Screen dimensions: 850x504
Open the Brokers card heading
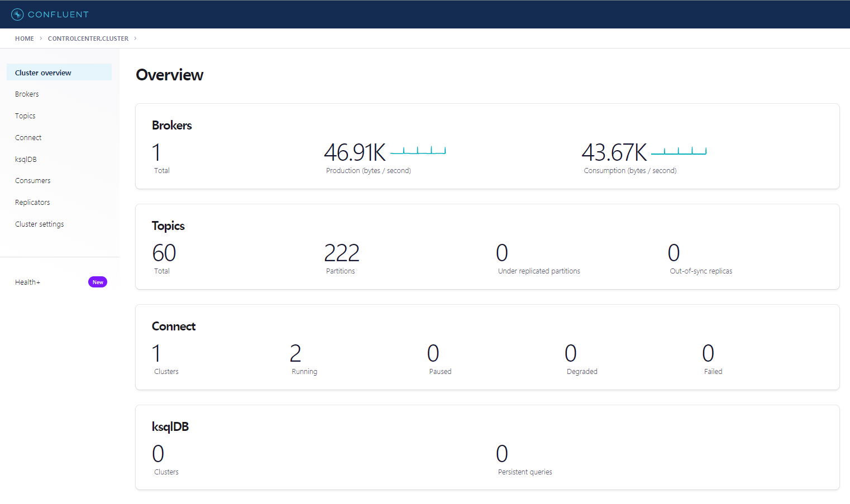tap(172, 126)
